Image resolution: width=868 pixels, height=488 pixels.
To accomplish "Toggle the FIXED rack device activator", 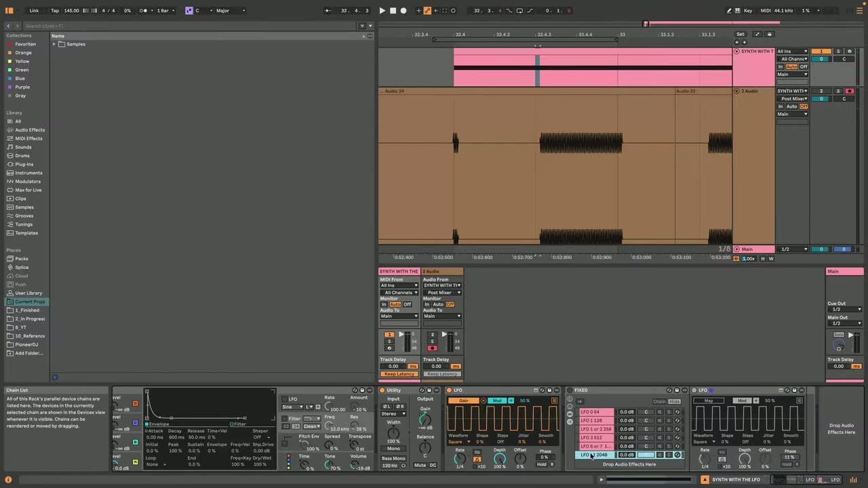I will (x=570, y=390).
